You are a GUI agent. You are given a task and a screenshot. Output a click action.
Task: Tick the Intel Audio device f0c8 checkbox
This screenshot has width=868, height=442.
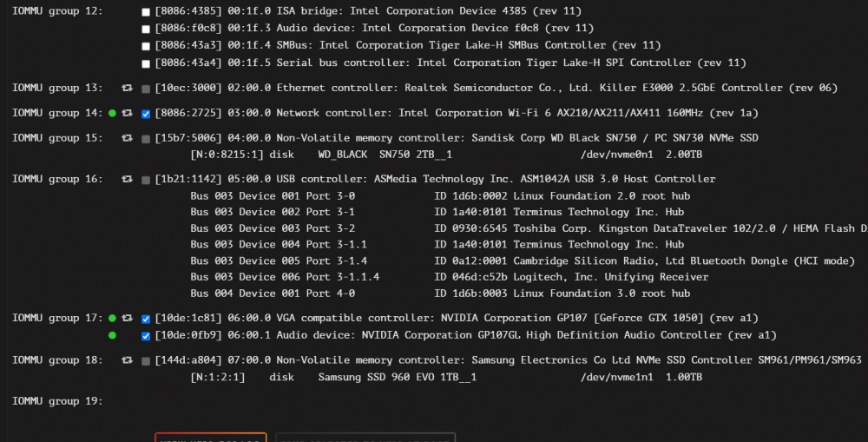coord(146,29)
